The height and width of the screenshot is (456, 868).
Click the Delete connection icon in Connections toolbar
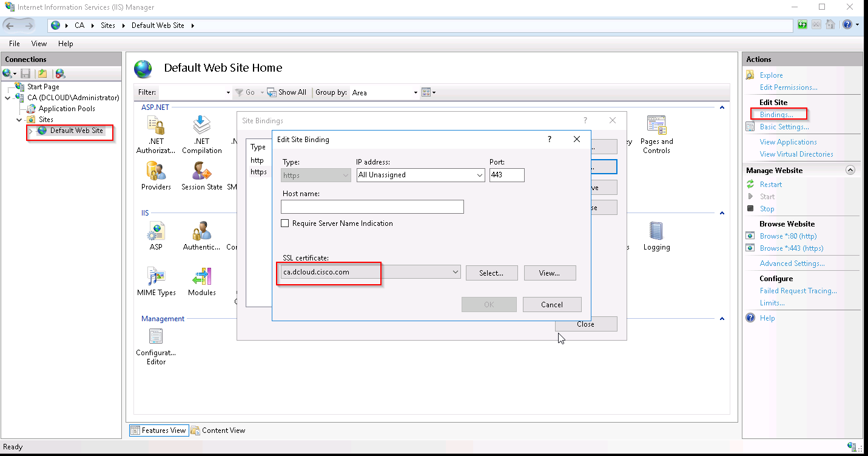coord(60,73)
